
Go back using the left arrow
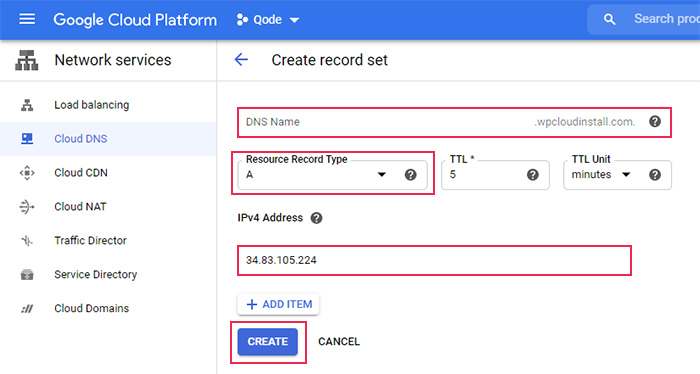tap(241, 59)
